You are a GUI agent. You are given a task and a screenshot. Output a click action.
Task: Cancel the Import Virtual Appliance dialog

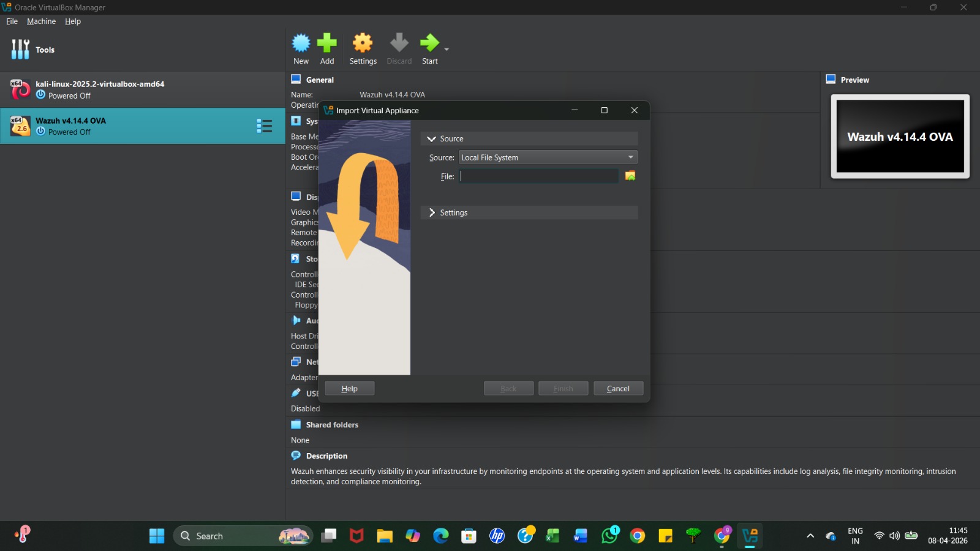click(x=618, y=389)
